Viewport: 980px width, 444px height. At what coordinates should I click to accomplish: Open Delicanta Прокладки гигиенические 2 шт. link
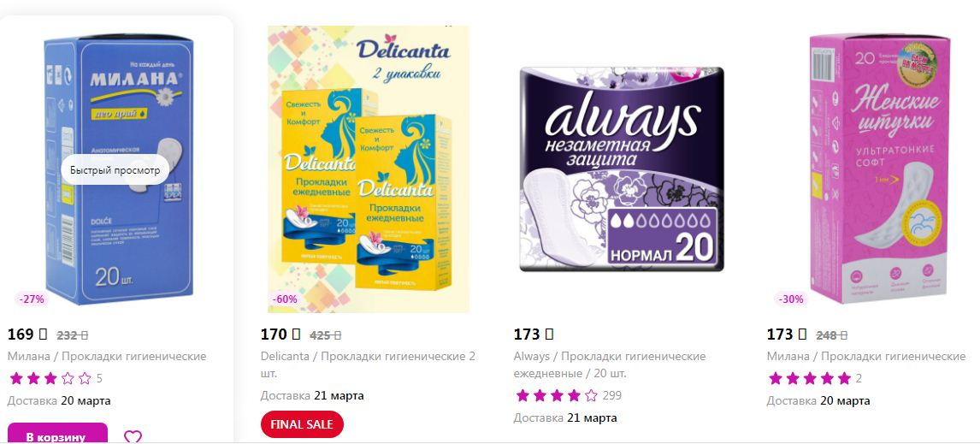pos(368,364)
